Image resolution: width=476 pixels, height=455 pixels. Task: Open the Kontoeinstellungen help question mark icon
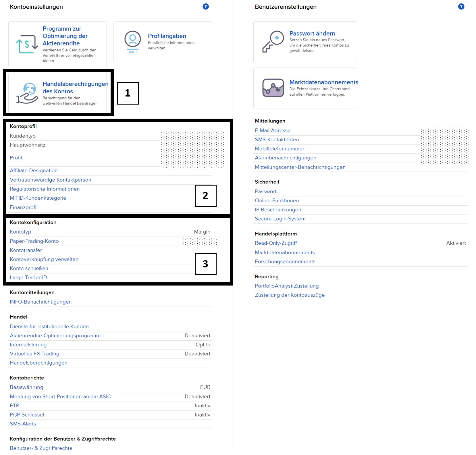point(205,7)
